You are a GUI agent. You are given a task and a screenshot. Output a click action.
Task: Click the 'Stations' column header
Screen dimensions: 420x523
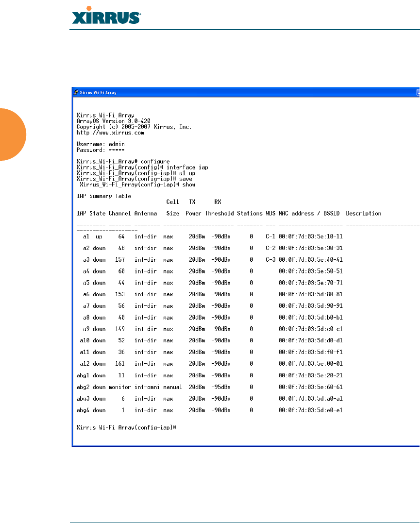pyautogui.click(x=250, y=214)
